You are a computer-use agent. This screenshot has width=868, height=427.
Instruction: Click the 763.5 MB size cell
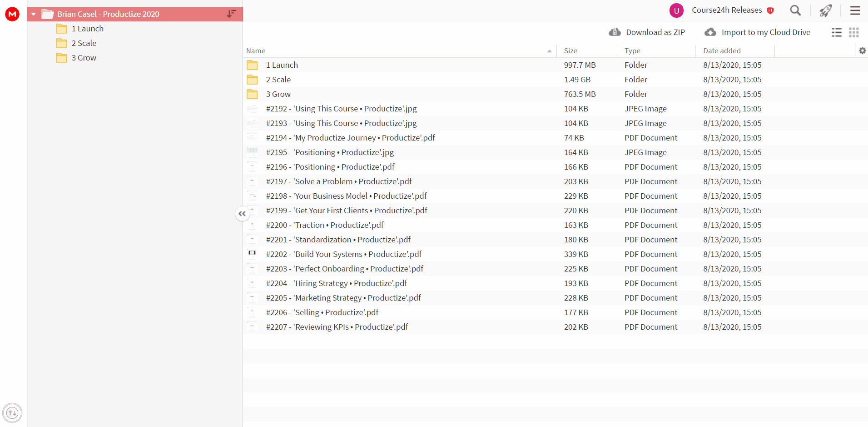point(580,94)
